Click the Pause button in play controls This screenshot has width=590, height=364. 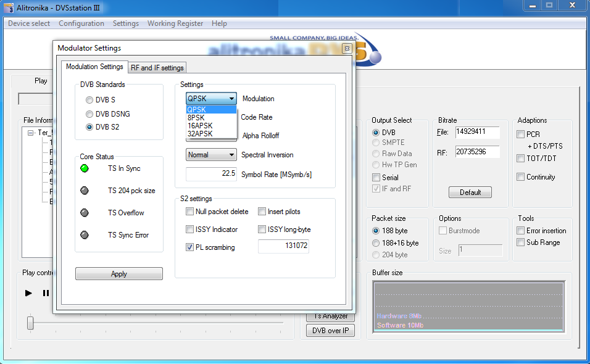tap(46, 293)
